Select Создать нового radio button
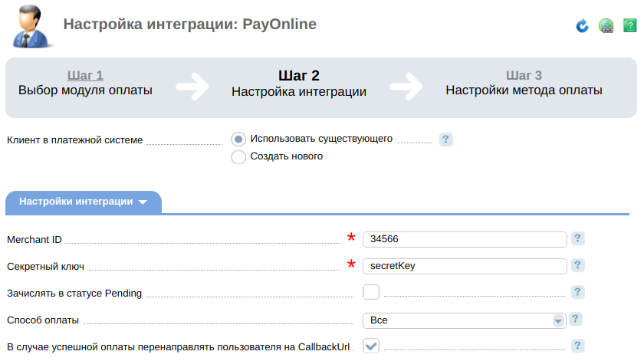The image size is (644, 361). (238, 157)
